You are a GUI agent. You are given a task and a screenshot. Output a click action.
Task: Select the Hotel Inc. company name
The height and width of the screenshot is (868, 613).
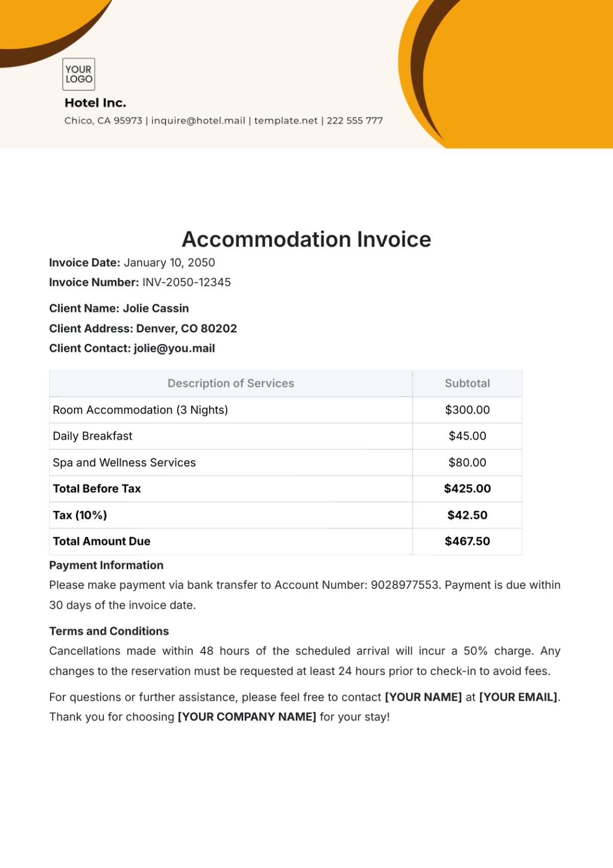coord(96,103)
